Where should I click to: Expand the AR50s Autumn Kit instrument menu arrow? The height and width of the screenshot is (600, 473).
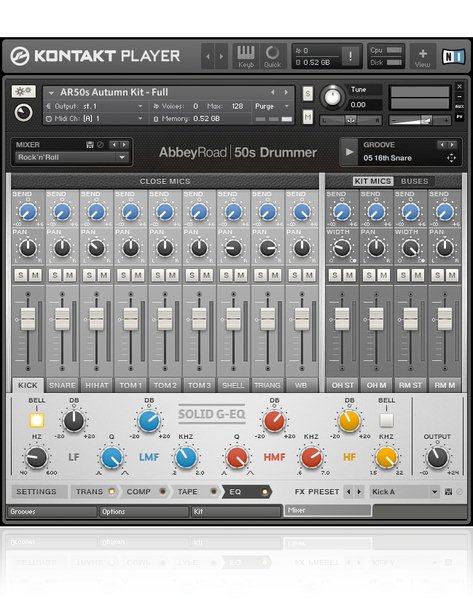(51, 93)
